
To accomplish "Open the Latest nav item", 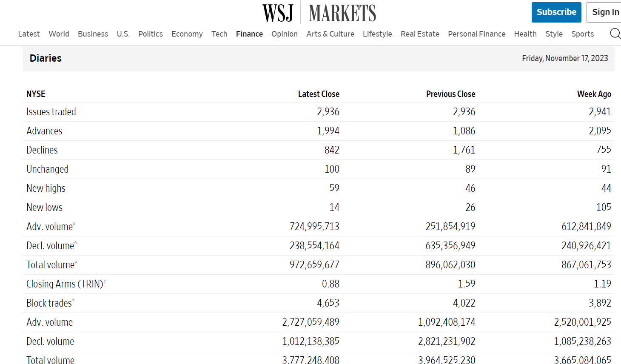I will pos(29,34).
